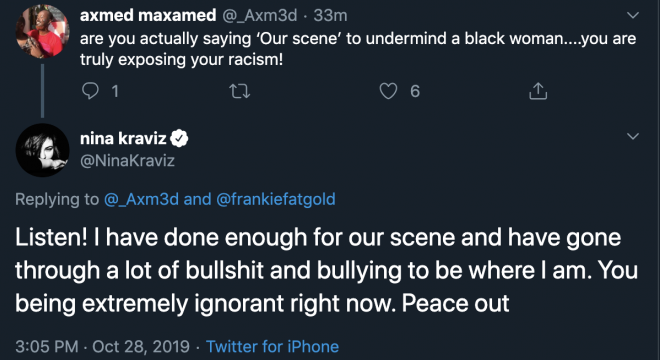This screenshot has width=660, height=360.
Task: Open the @frankiefatgold mention link
Action: pos(276,199)
